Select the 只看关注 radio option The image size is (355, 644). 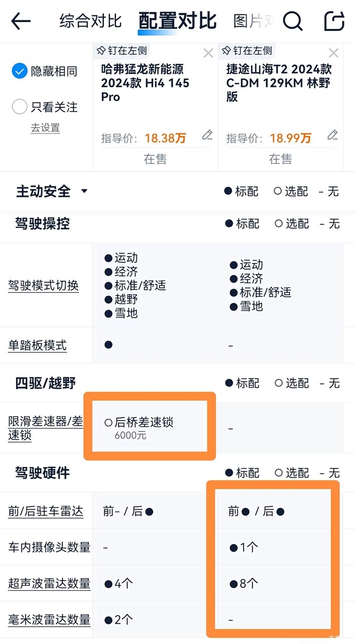click(19, 107)
